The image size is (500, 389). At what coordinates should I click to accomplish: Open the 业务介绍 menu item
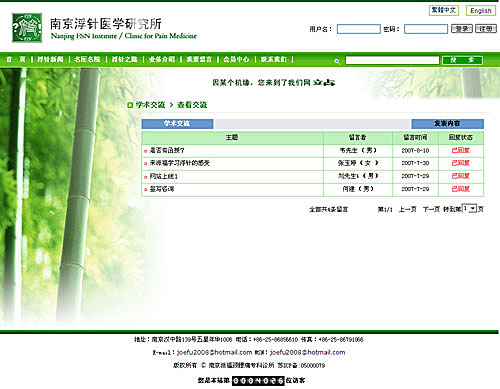(162, 59)
